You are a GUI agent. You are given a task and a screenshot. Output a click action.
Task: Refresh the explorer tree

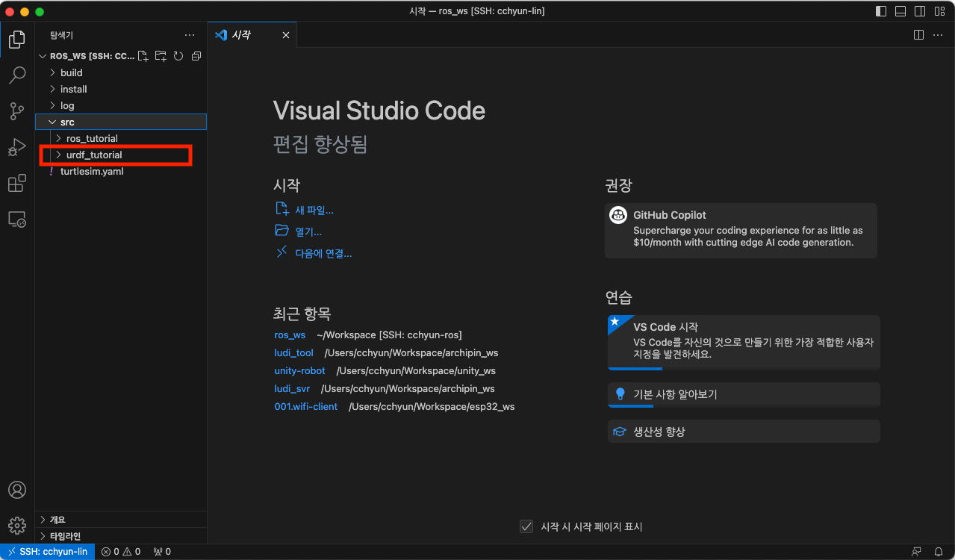click(178, 56)
